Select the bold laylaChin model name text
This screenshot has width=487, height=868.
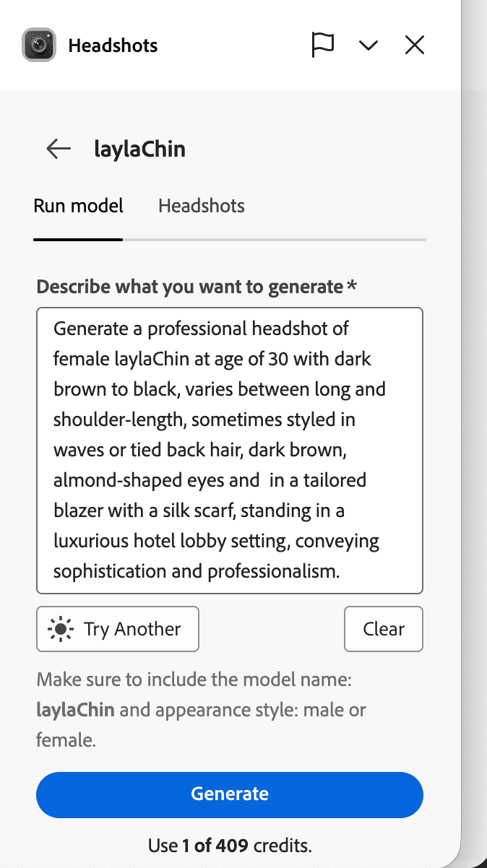74,709
